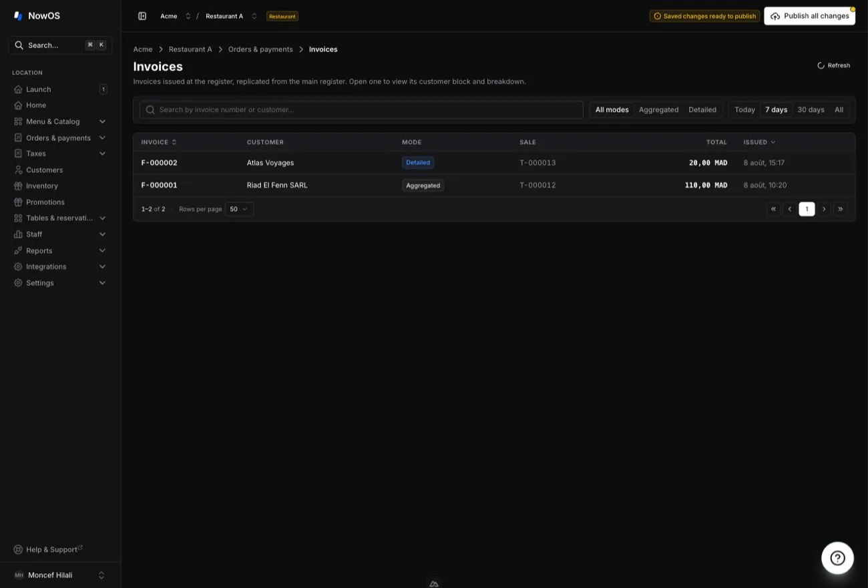Viewport: 868px width, 588px height.
Task: Click the Launch rocket icon in sidebar
Action: click(x=18, y=89)
